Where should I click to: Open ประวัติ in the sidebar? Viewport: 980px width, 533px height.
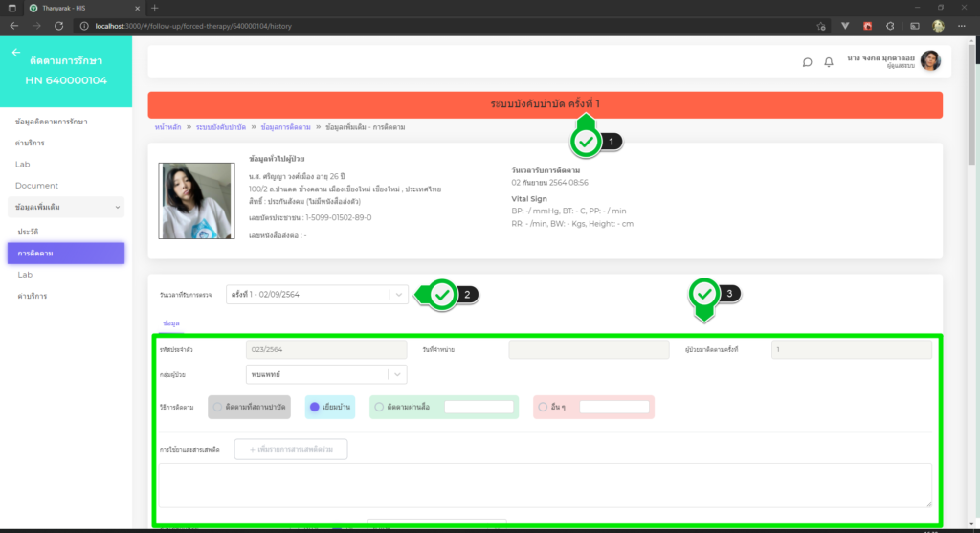[x=28, y=233]
